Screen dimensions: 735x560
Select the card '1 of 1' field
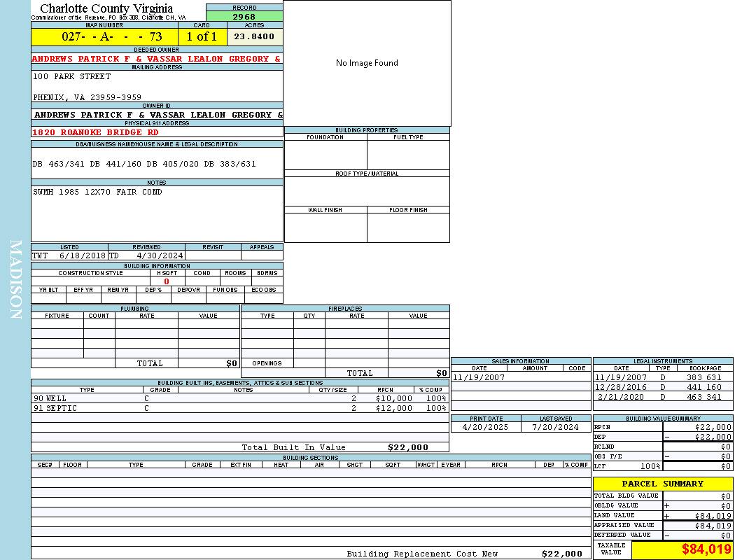click(202, 36)
